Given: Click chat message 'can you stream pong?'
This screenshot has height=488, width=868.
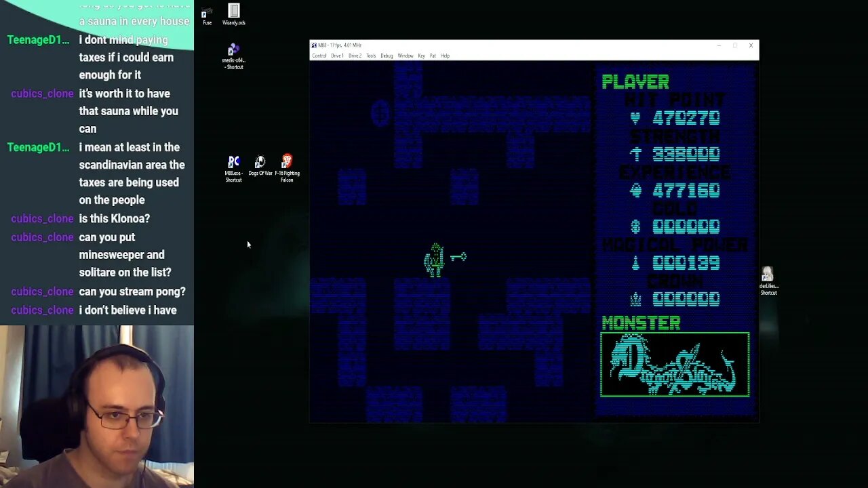Looking at the screenshot, I should click(132, 291).
